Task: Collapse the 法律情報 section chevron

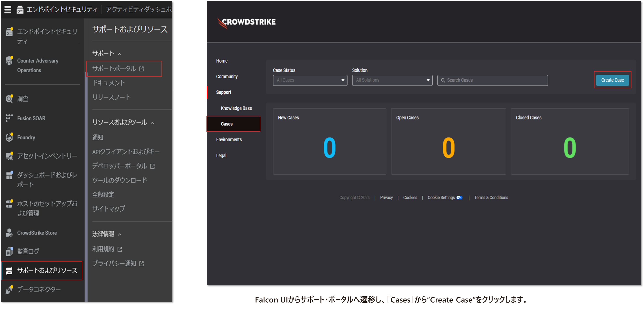Action: pyautogui.click(x=120, y=235)
